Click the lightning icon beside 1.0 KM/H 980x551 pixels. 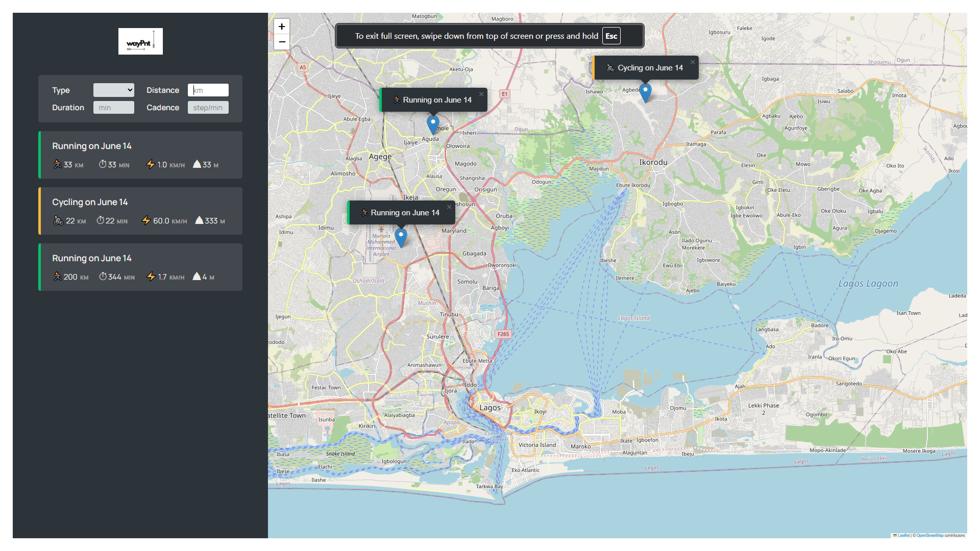(x=151, y=164)
